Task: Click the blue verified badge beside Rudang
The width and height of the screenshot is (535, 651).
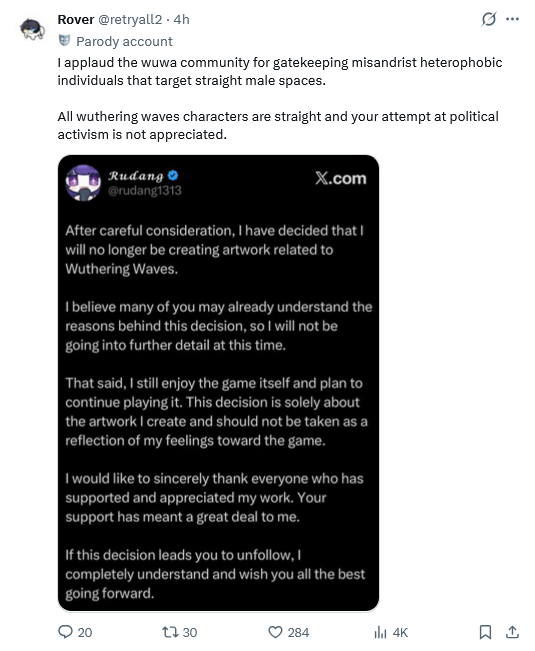Action: pos(173,176)
